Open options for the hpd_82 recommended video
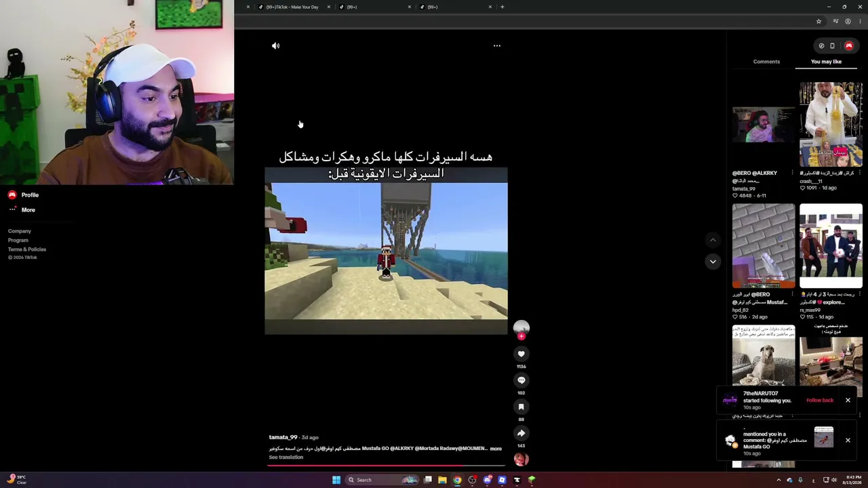The width and height of the screenshot is (868, 488). click(792, 294)
